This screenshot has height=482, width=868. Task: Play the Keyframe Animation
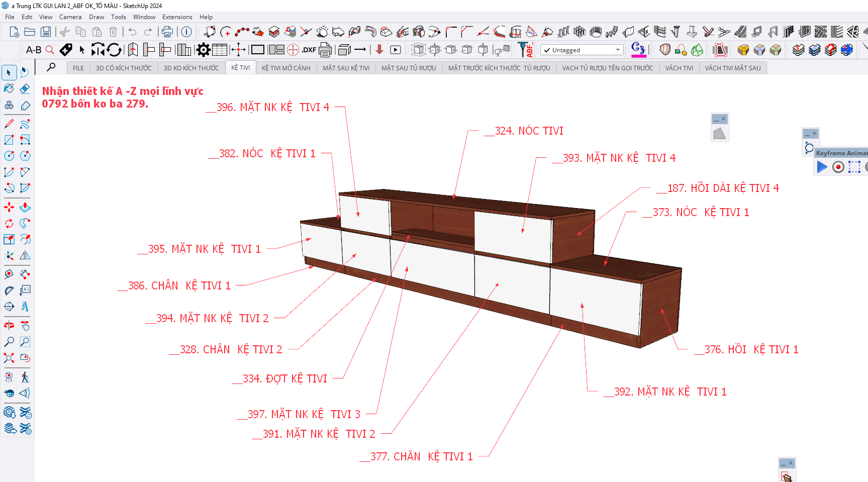pos(822,167)
